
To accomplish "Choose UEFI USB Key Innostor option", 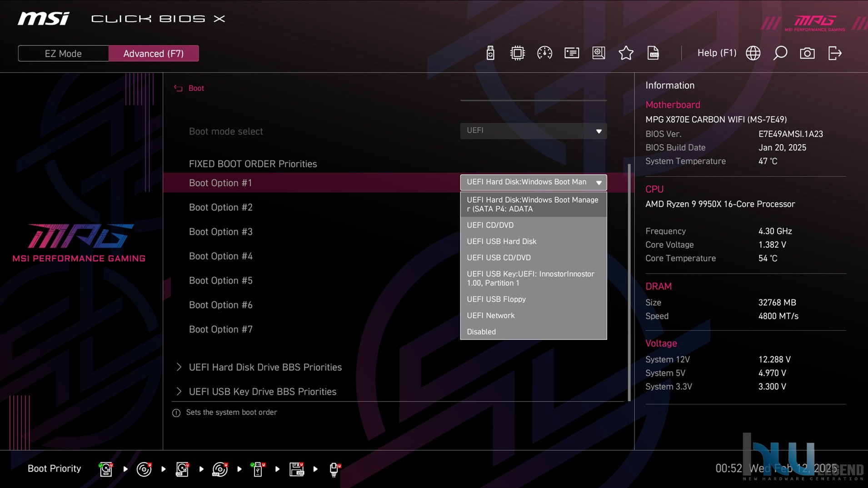I will click(533, 279).
